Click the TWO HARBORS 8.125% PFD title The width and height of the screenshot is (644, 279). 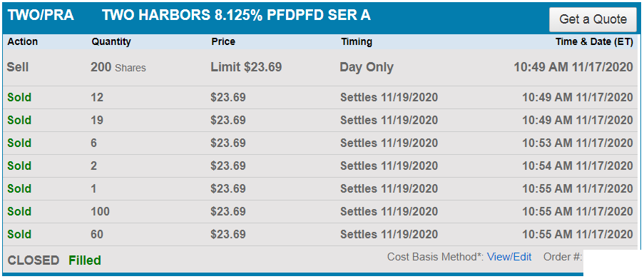[x=236, y=15]
